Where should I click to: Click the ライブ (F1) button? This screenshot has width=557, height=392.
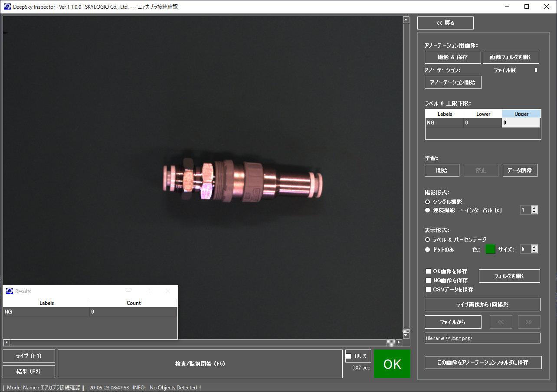pyautogui.click(x=29, y=356)
